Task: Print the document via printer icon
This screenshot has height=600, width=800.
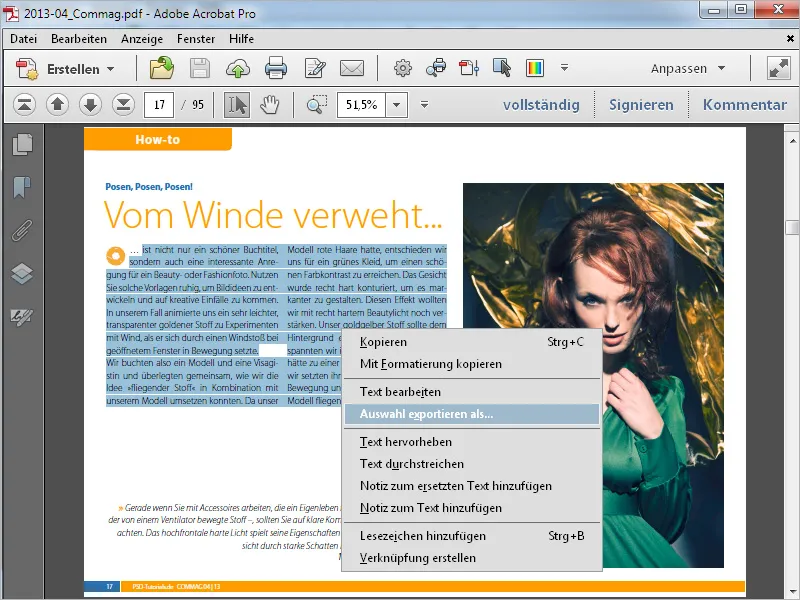Action: coord(276,68)
